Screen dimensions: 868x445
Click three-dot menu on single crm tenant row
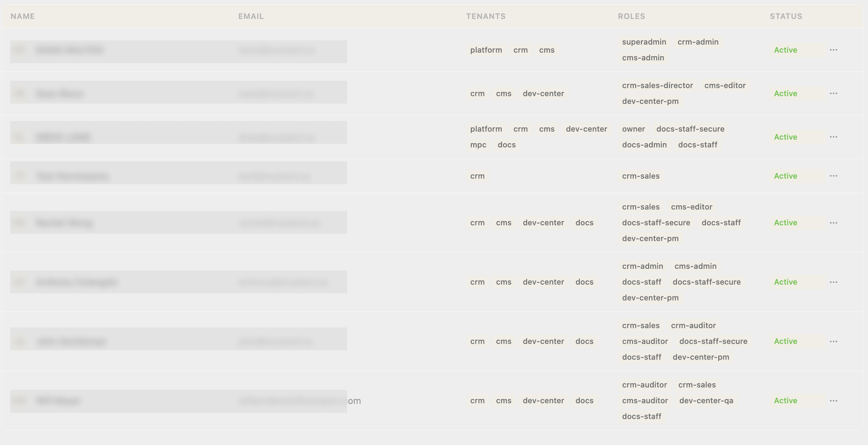point(833,176)
